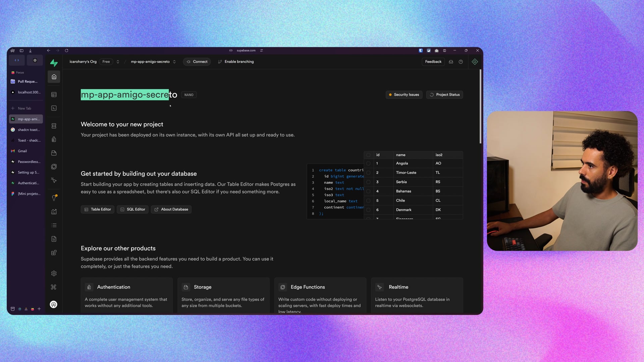
Task: Switch to the shadcn toast tab
Action: tap(29, 130)
